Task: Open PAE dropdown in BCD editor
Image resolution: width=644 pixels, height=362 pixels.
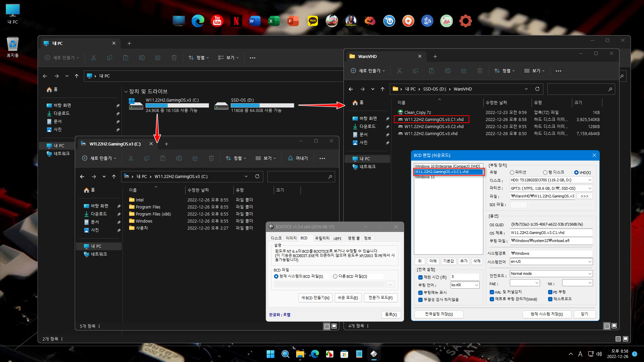Action: (x=525, y=283)
